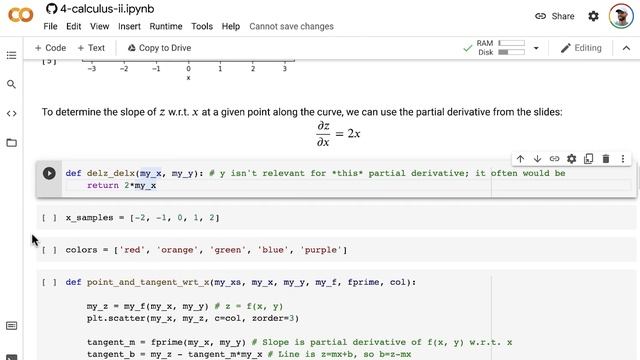Click the Cannot save changes notice
This screenshot has width=640, height=360.
[291, 27]
